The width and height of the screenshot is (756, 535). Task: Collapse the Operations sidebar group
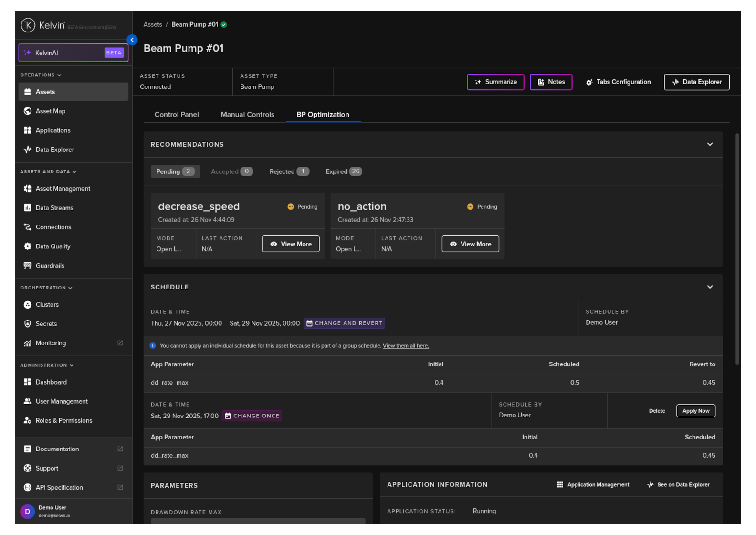(x=41, y=75)
